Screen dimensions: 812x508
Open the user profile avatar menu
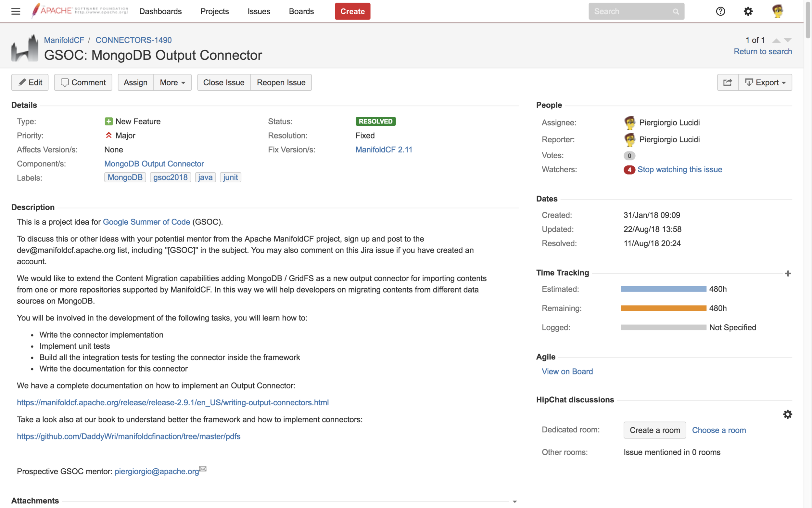point(778,11)
